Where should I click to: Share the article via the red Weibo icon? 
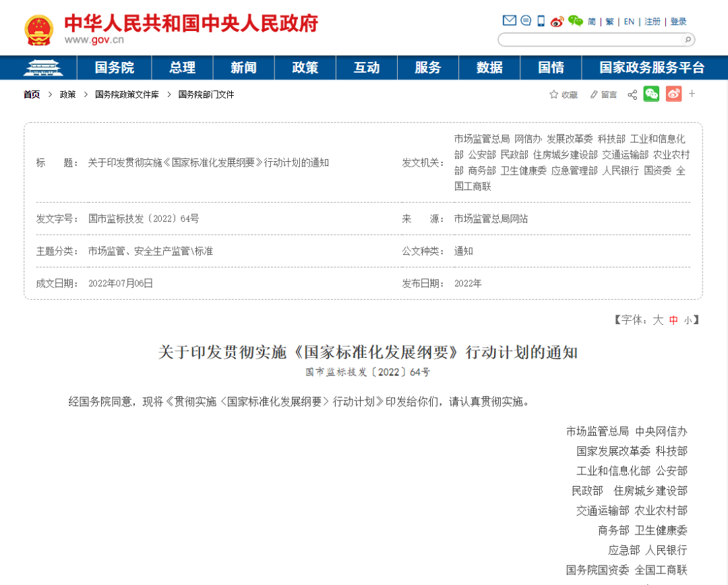[672, 94]
